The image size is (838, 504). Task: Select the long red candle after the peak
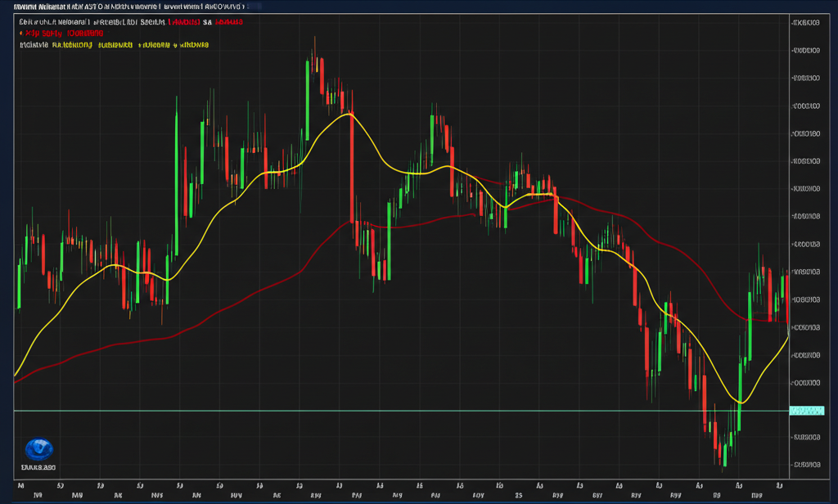click(351, 168)
